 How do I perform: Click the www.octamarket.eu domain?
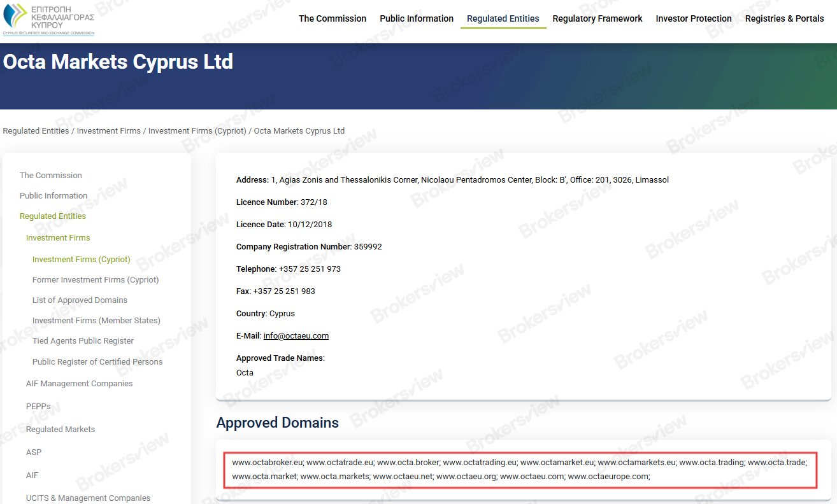557,463
